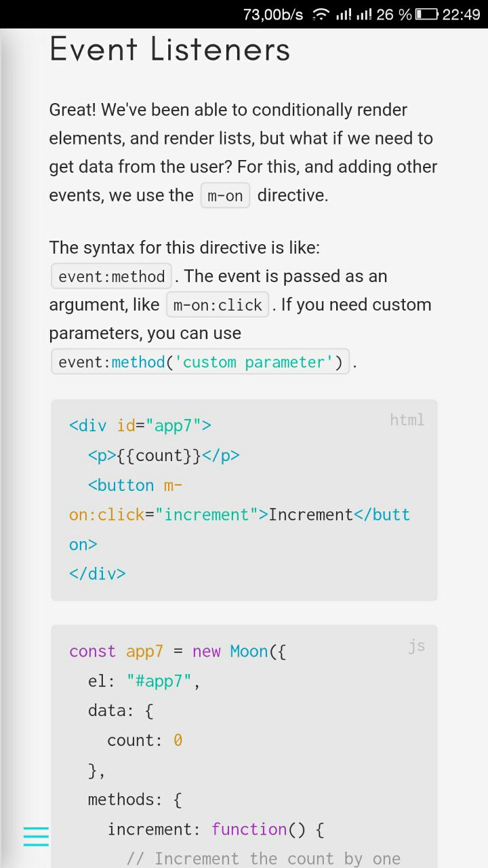Click the Event Listeners heading
Image resolution: width=488 pixels, height=868 pixels.
click(x=169, y=50)
